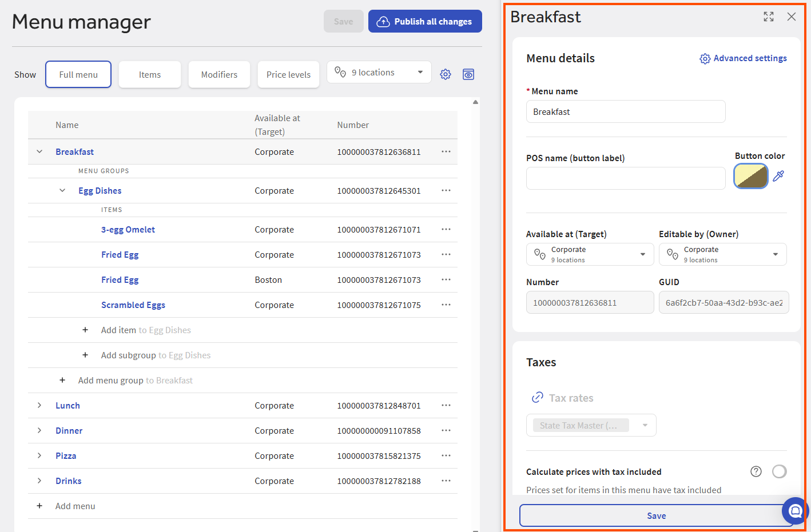Click the Tax rates label text
Viewport: 811px width, 532px height.
571,398
